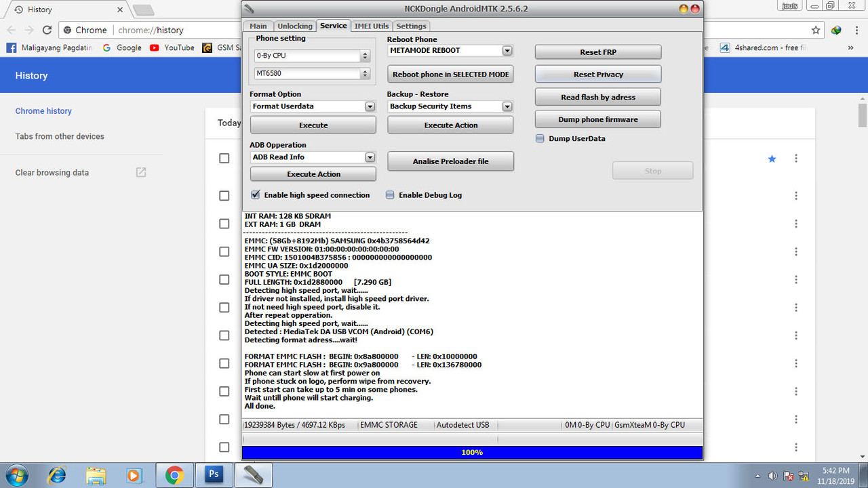This screenshot has width=868, height=488.
Task: Click Execute Action under Backup - Restore
Action: tap(451, 125)
